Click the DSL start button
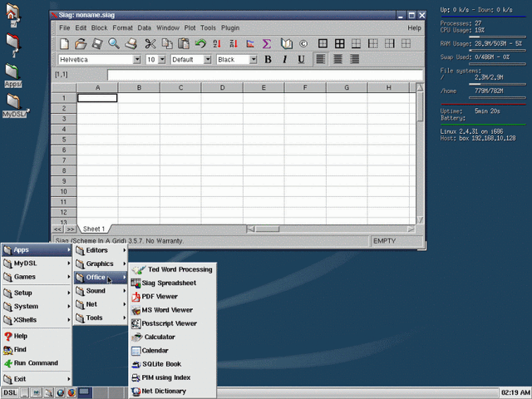 [x=10, y=393]
